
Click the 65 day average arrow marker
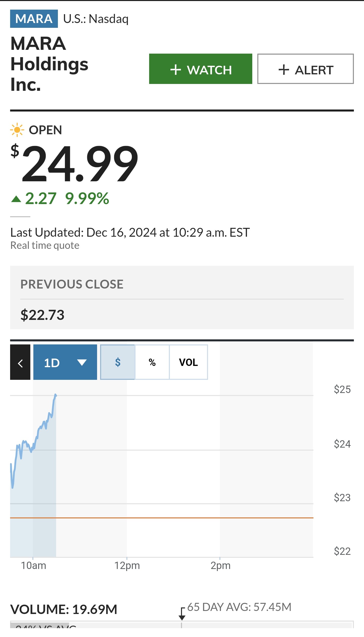click(x=182, y=614)
